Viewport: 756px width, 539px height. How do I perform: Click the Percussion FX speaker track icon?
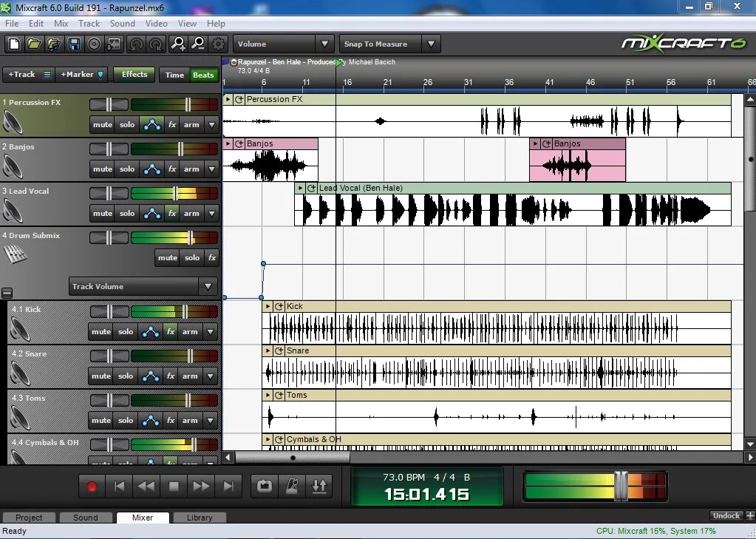13,122
